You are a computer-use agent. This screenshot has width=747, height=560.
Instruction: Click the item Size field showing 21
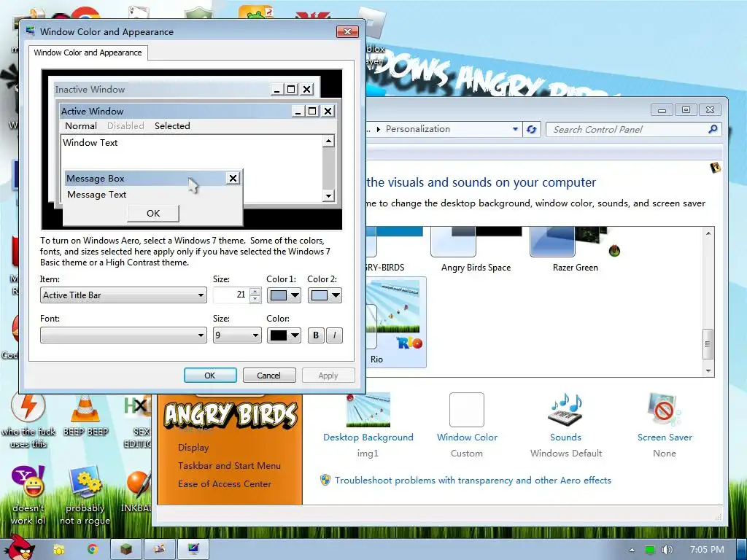(231, 295)
